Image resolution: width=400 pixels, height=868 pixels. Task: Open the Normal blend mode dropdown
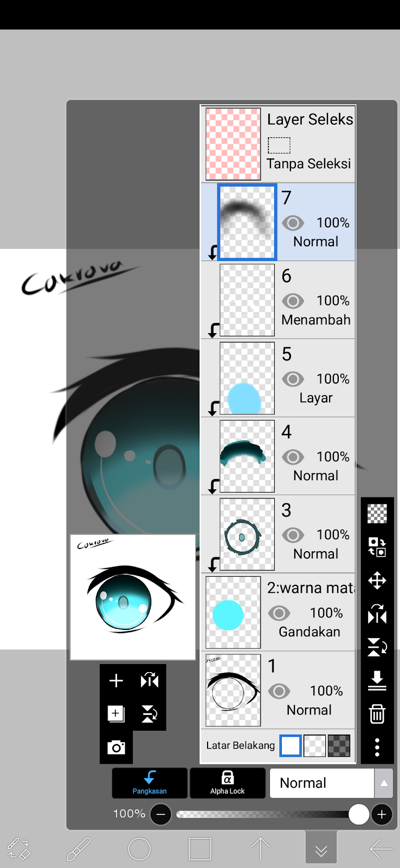click(x=322, y=783)
